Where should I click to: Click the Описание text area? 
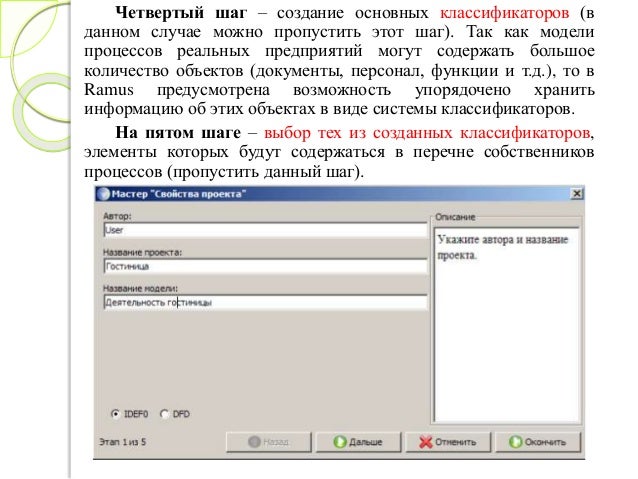click(507, 325)
